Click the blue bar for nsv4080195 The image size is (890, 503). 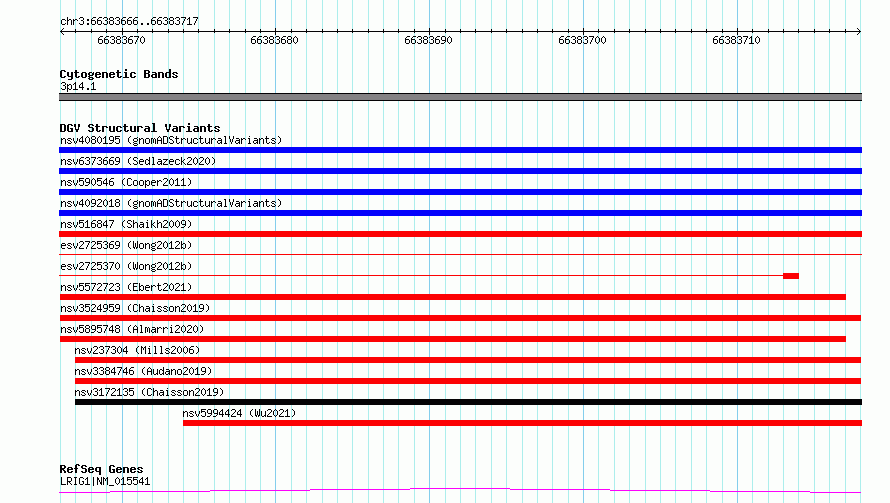pyautogui.click(x=460, y=150)
